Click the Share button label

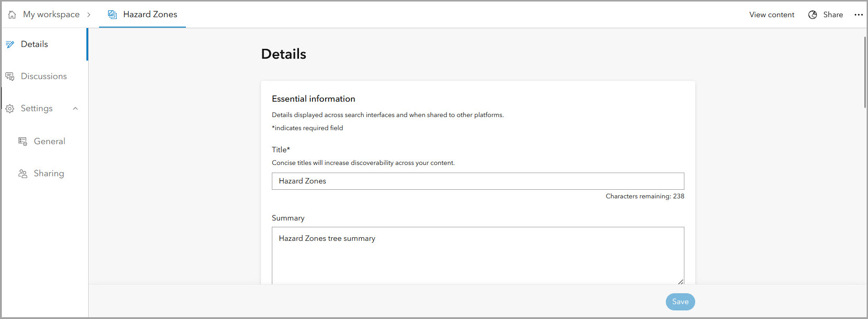pos(833,15)
